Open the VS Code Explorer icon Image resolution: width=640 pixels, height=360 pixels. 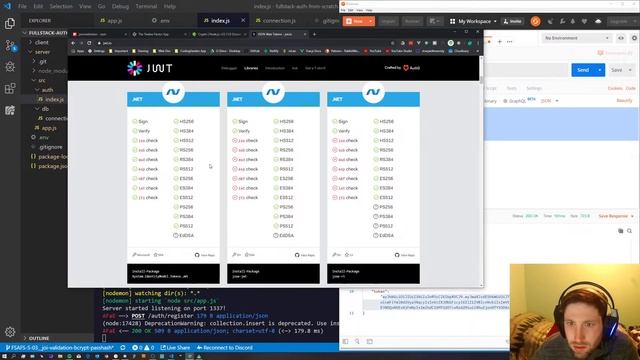10,23
